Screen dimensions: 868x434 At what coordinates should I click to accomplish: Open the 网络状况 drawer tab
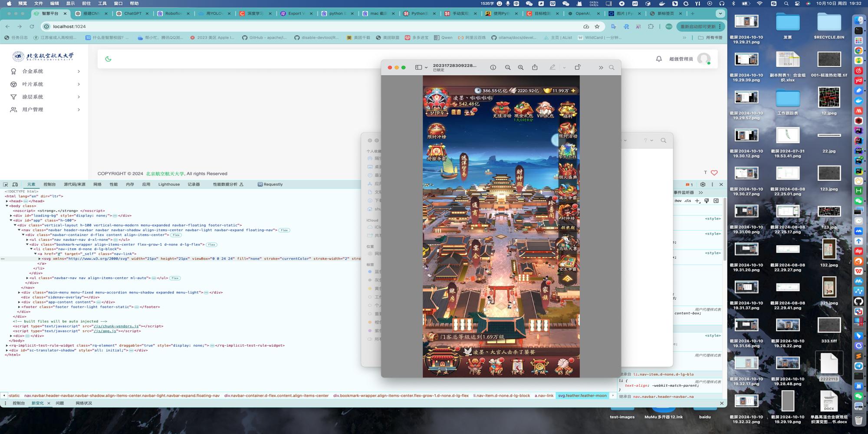pyautogui.click(x=84, y=403)
